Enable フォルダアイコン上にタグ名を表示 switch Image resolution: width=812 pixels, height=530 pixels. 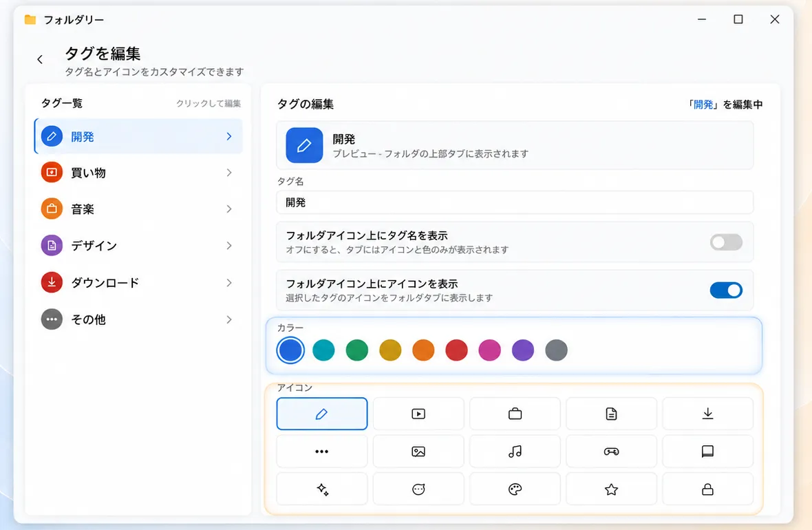point(726,242)
